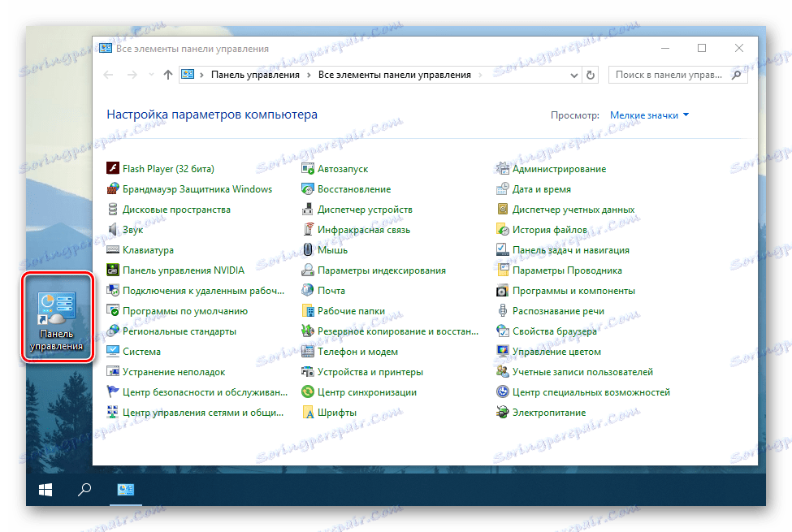Click the Refresh button in address bar
The image size is (792, 532).
point(589,74)
